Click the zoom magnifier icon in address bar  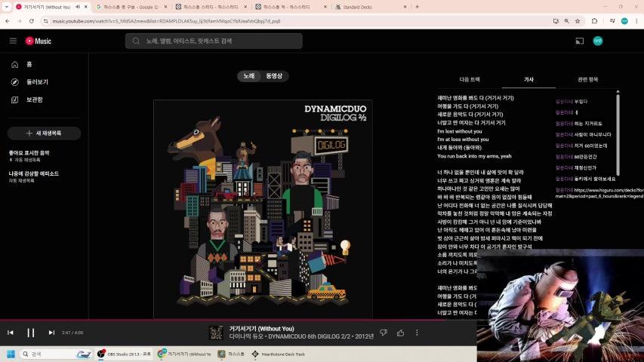click(x=567, y=21)
